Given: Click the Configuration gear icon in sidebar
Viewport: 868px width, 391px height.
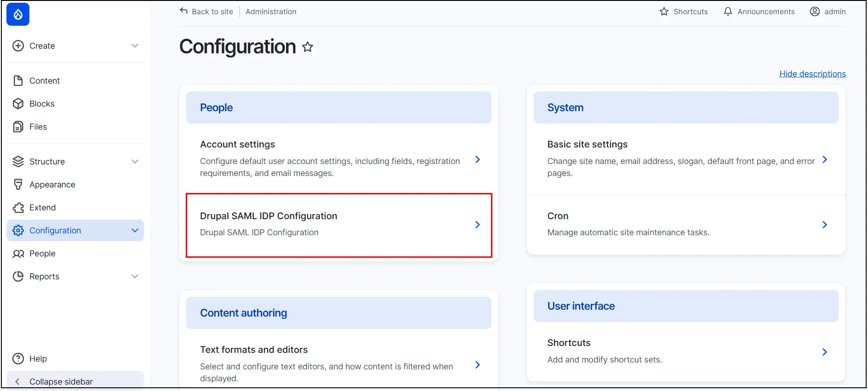Looking at the screenshot, I should [18, 230].
